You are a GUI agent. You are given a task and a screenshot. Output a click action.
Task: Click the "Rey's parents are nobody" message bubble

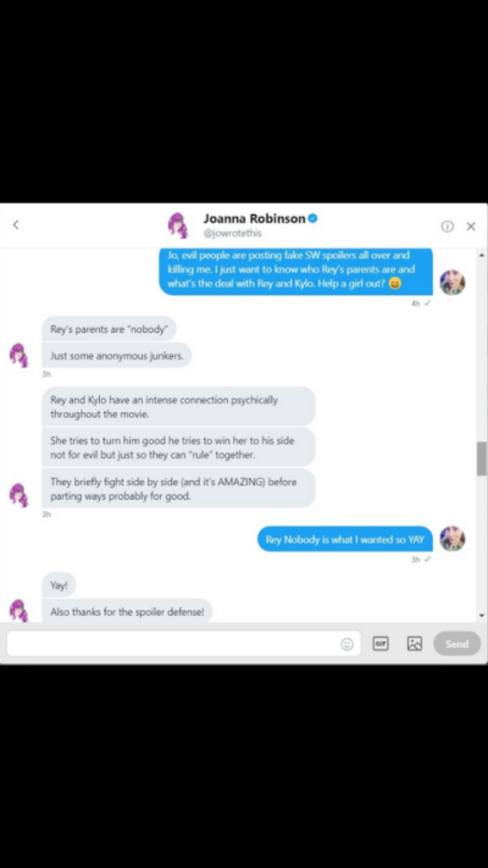[109, 329]
